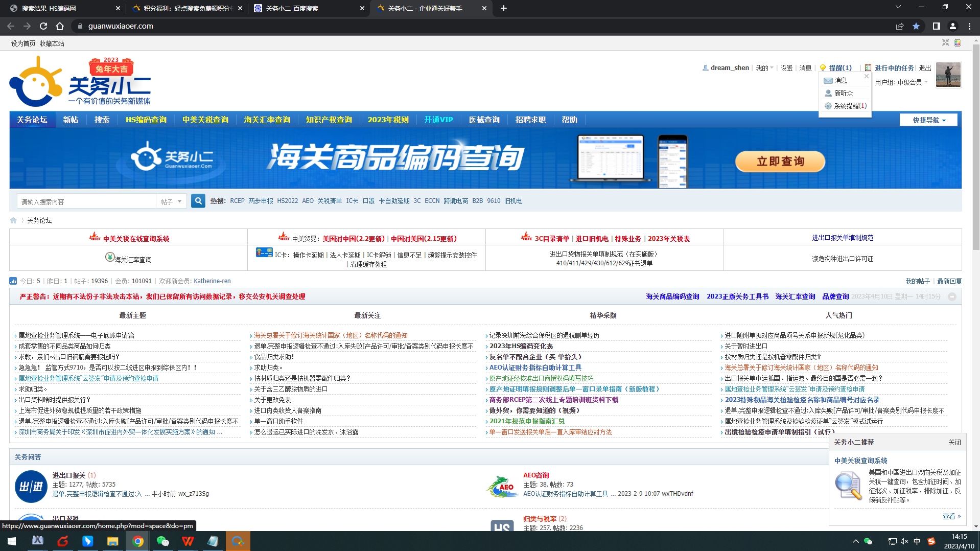Open Windows Start menu

[x=11, y=541]
